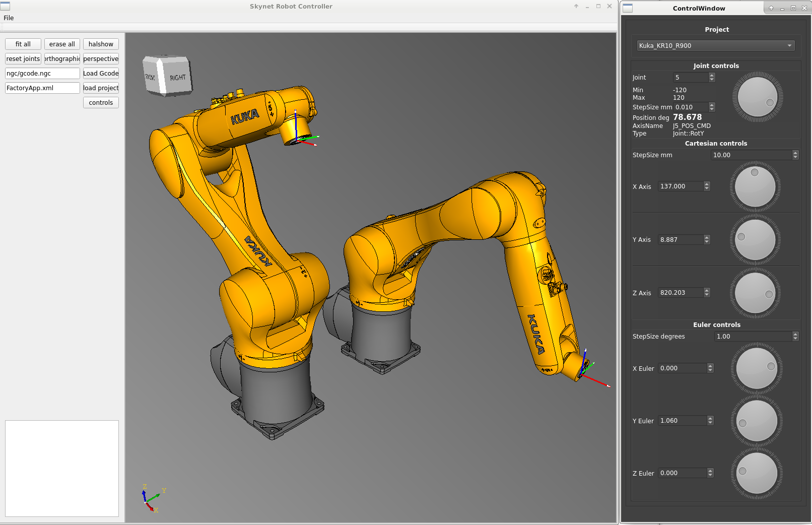The image size is (812, 525).
Task: Click the Joint::RotY type text
Action: (x=688, y=134)
